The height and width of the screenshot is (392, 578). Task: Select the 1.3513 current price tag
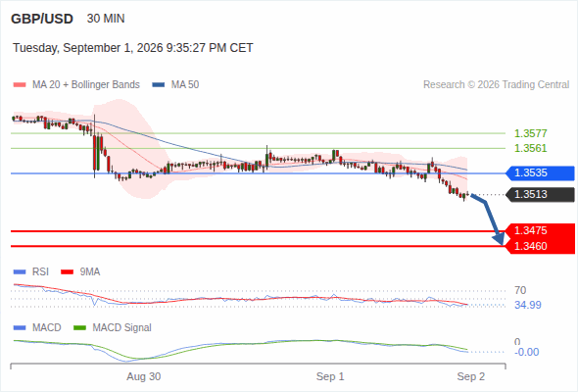540,194
